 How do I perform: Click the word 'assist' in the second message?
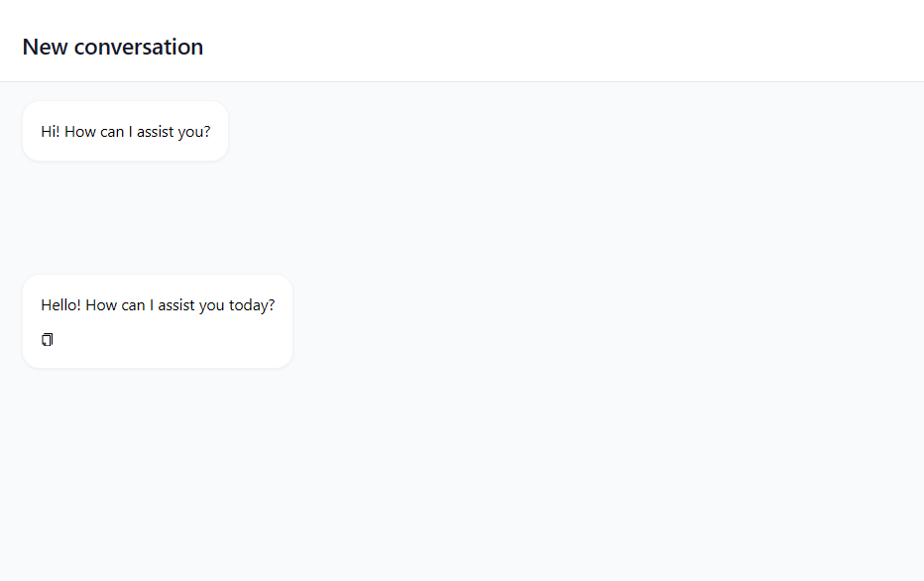[175, 305]
